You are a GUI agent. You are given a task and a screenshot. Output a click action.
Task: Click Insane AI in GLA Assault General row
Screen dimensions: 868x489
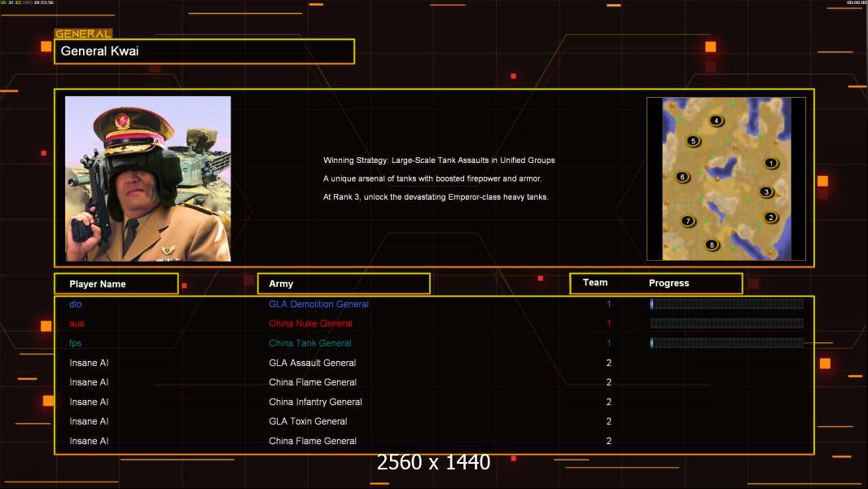click(x=89, y=363)
